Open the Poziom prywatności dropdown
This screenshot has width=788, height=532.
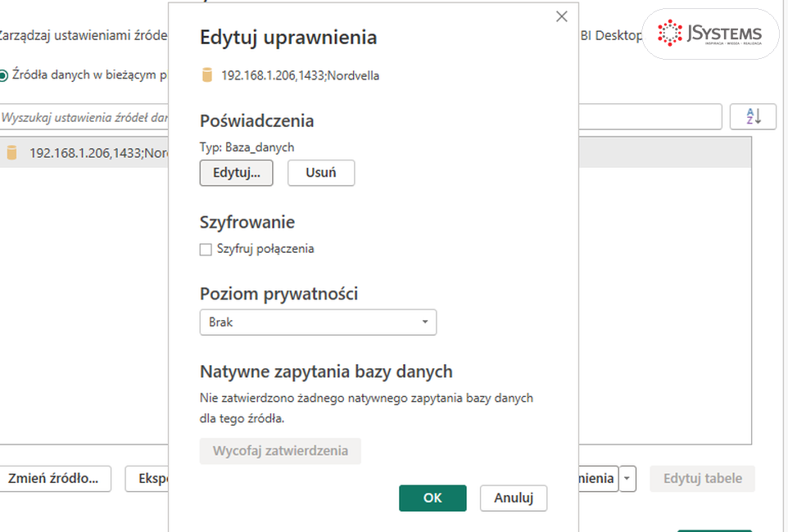click(x=318, y=322)
